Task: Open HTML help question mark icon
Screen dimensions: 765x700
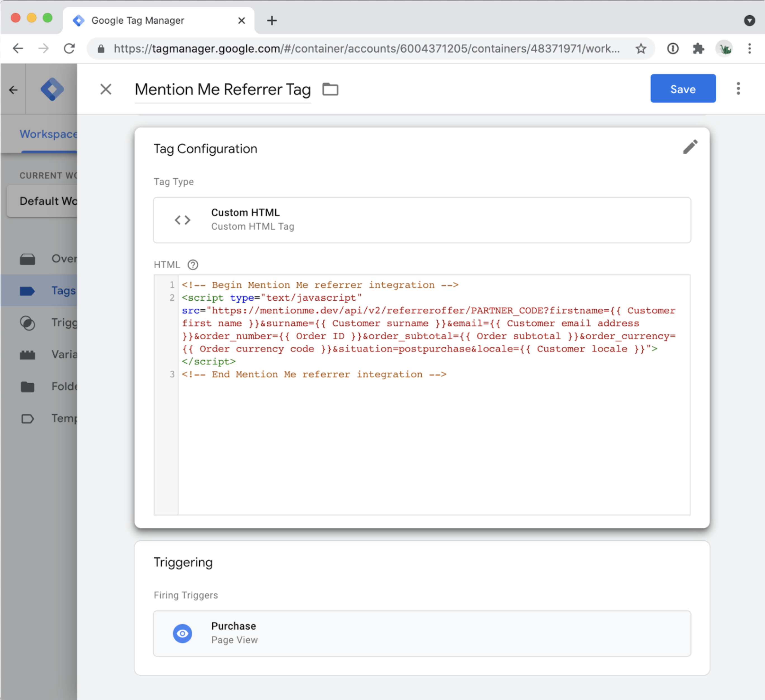Action: [x=193, y=265]
